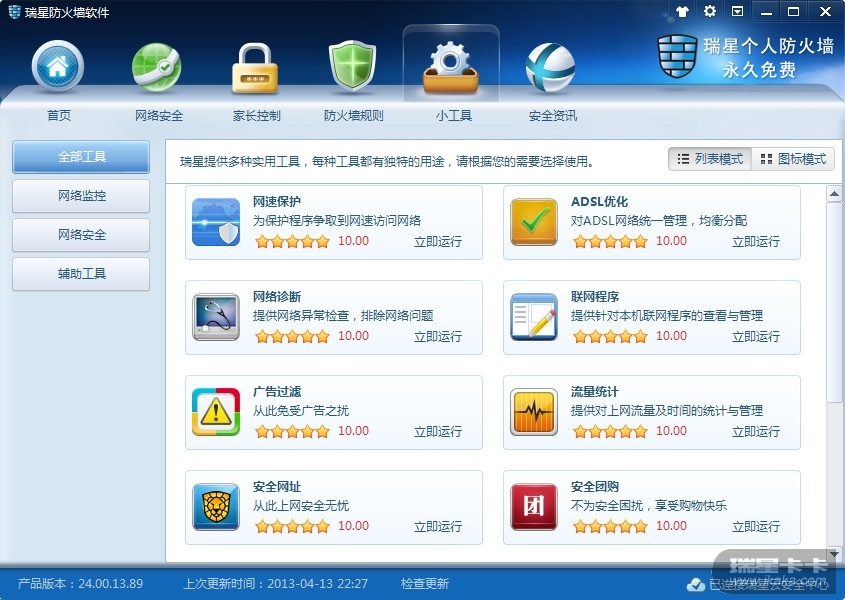Click the 10.00 score of ADSL优化

pyautogui.click(x=671, y=241)
